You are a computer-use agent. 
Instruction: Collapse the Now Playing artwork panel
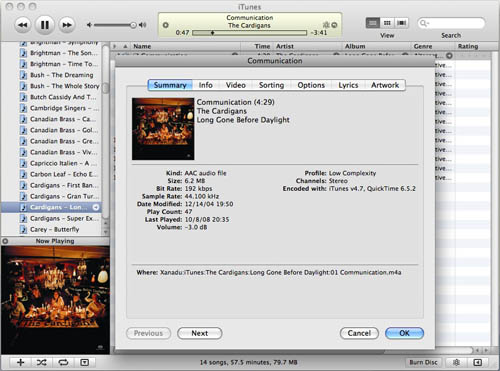click(x=5, y=241)
